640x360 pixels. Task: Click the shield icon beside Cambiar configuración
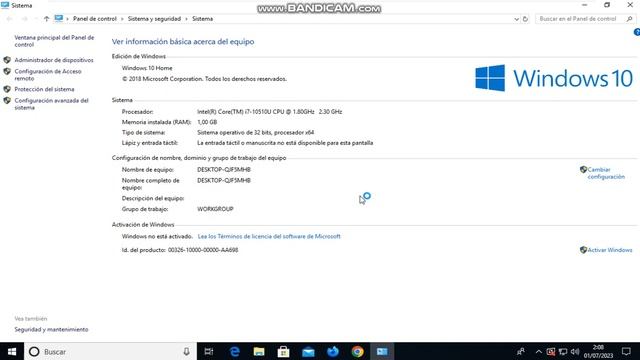pos(583,169)
